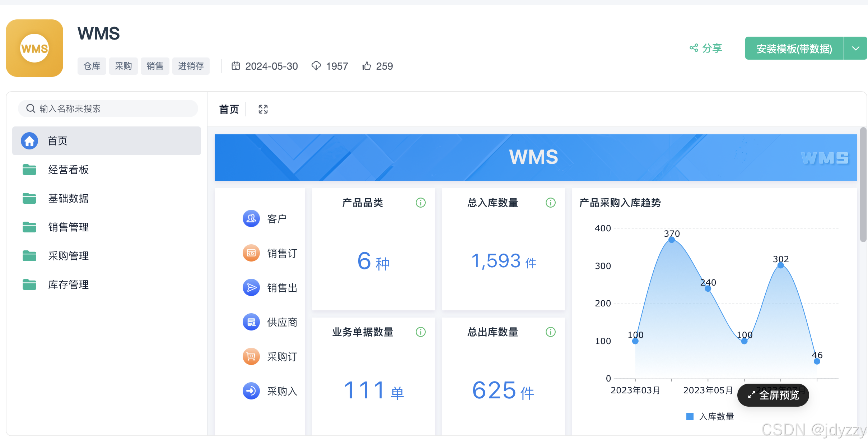The height and width of the screenshot is (444, 868).
Task: Expand the 安装模板 dropdown arrow
Action: [x=855, y=48]
